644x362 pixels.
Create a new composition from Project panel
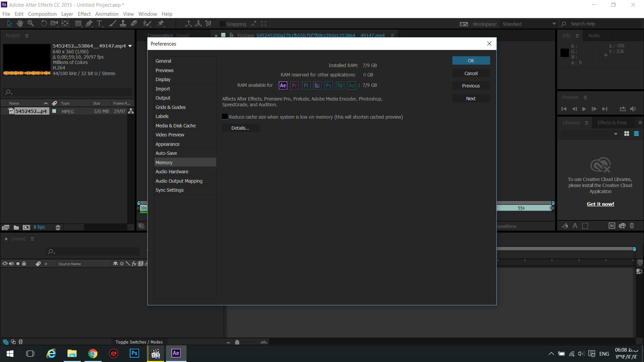pos(26,227)
